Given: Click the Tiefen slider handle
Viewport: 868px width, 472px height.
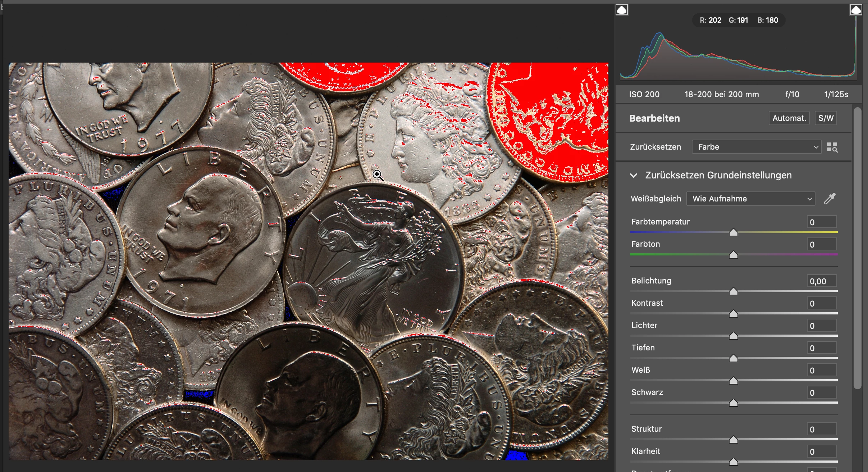Looking at the screenshot, I should click(x=733, y=359).
